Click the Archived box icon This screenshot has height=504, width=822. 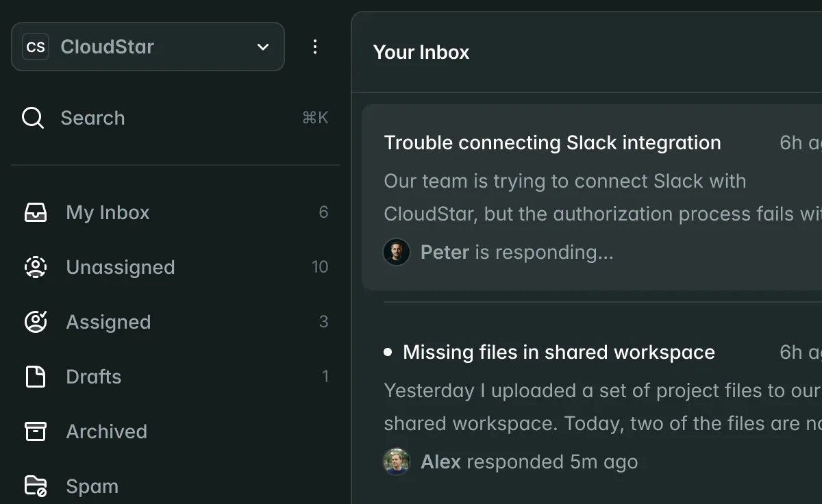pos(35,431)
